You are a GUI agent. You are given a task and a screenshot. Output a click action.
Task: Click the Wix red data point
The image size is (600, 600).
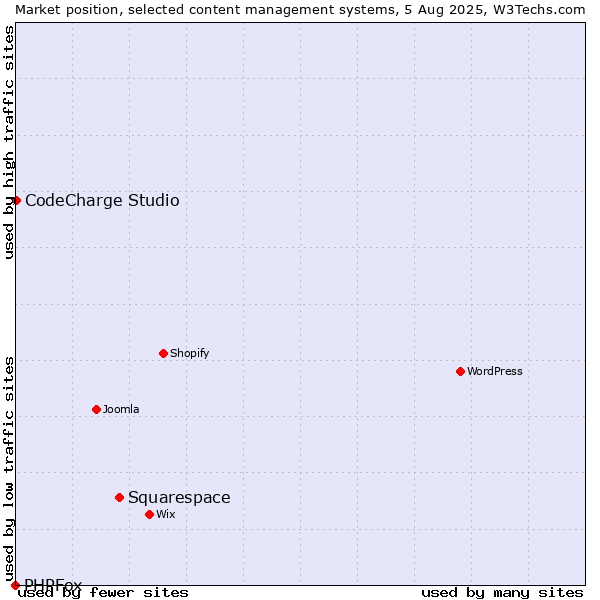[150, 515]
